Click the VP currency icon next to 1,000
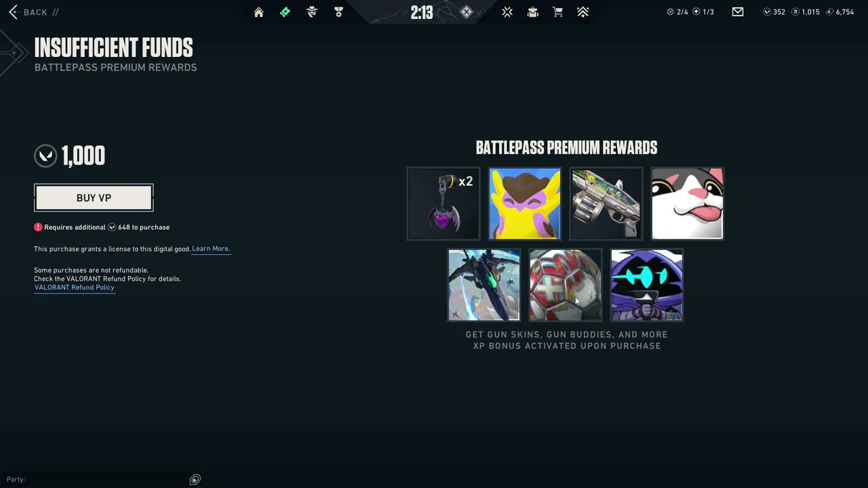Viewport: 868px width, 488px height. 45,156
